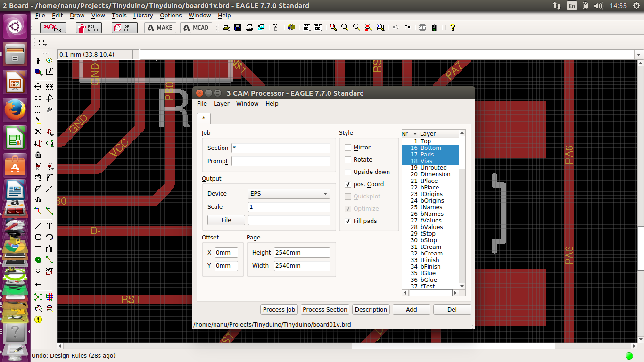Click the design link toolbar button
644x362 pixels.
53,27
